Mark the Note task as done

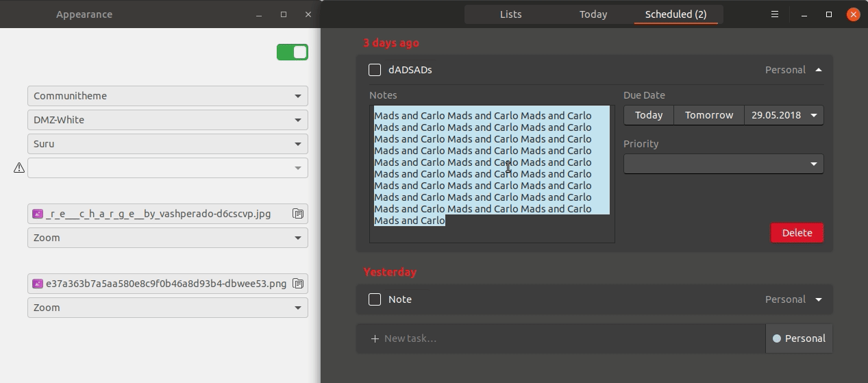pos(375,299)
